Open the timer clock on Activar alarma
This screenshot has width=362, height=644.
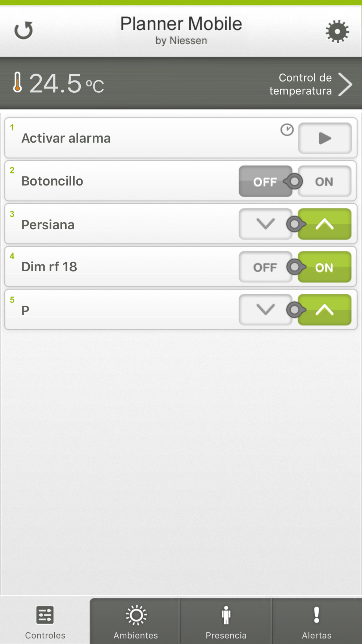(287, 130)
